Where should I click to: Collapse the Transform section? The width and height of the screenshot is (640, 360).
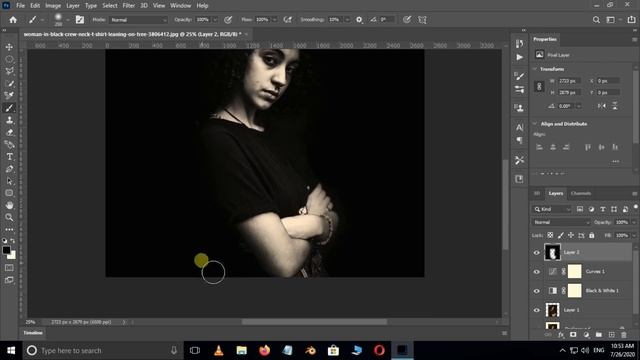coord(535,69)
